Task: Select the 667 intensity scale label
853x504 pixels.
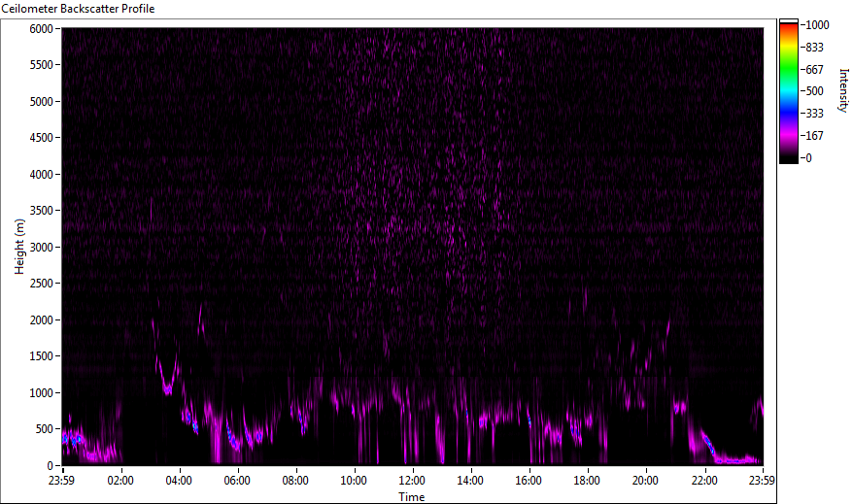Action: (814, 70)
